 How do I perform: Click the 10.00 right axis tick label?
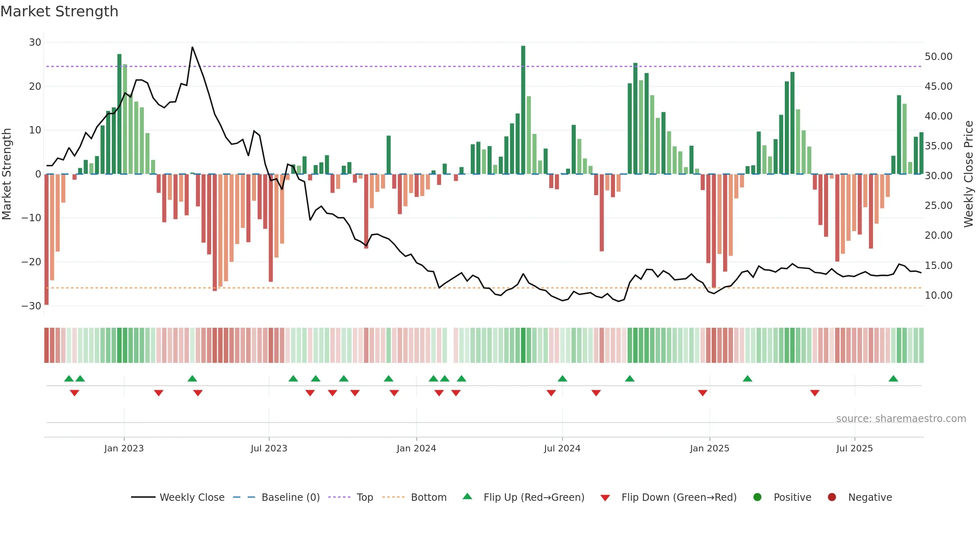click(x=938, y=295)
